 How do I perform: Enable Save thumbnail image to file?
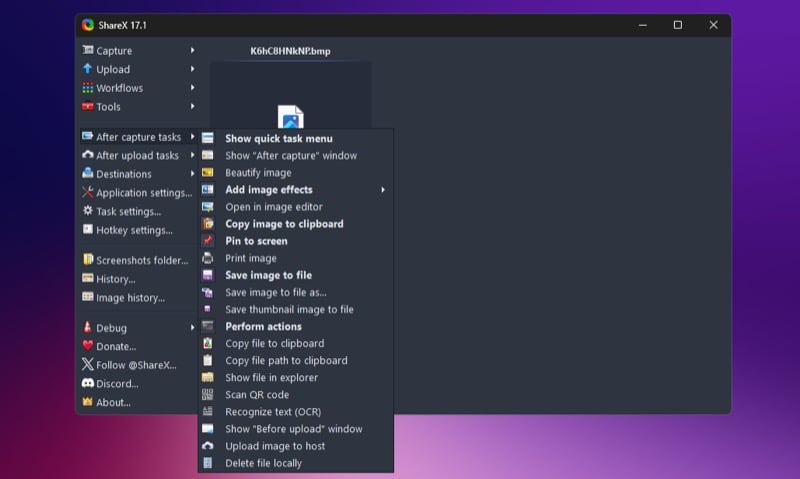295,309
